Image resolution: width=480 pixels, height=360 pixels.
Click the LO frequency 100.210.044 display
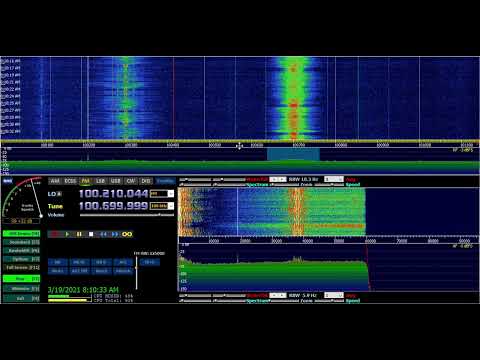[113, 194]
